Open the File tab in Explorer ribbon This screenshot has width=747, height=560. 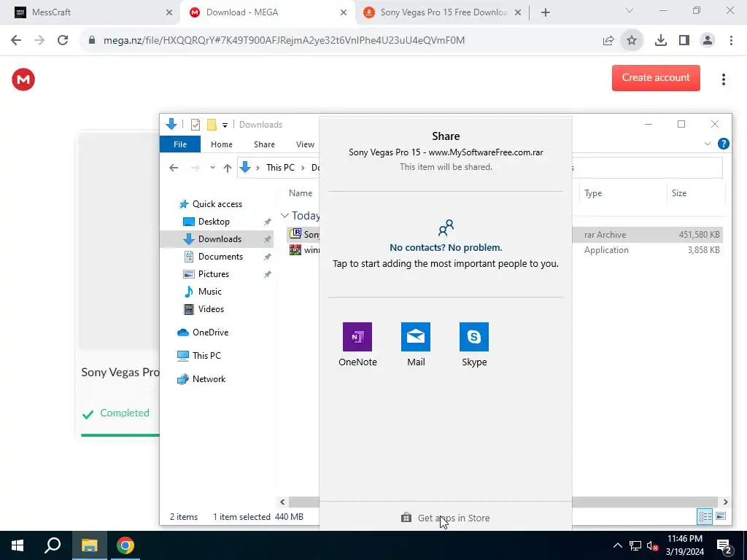(180, 144)
